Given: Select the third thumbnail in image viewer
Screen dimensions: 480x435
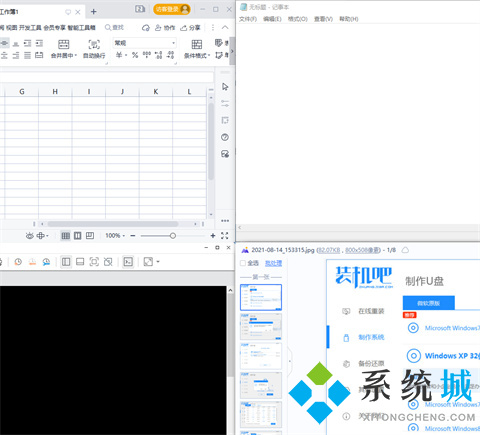Looking at the screenshot, I should coord(261,356).
